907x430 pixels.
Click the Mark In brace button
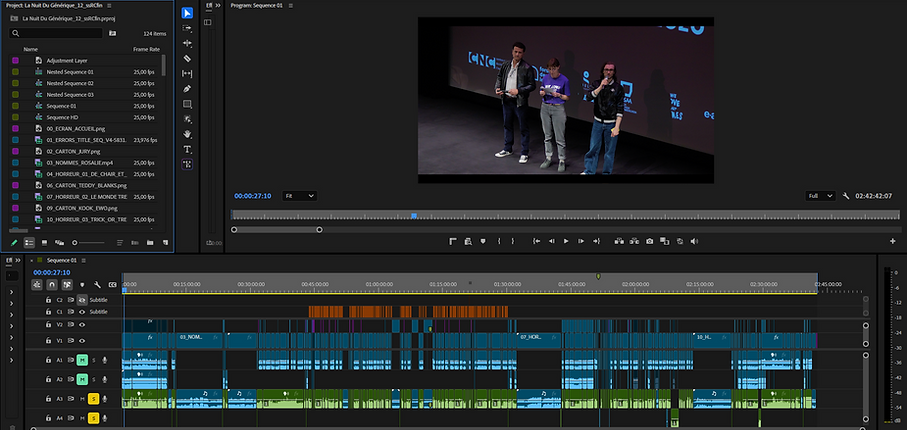click(499, 241)
